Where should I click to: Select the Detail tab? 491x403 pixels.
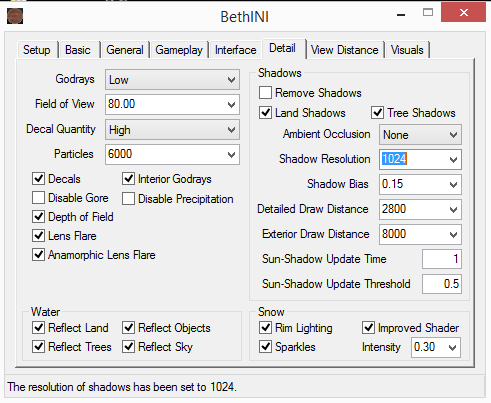pos(283,48)
